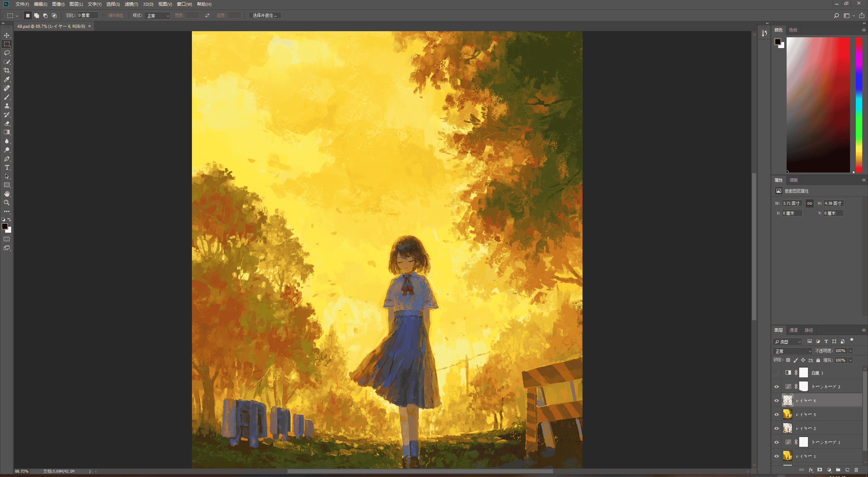Hide the レイヤー 1 layer
Viewport: 868px width, 477px height.
click(x=776, y=456)
